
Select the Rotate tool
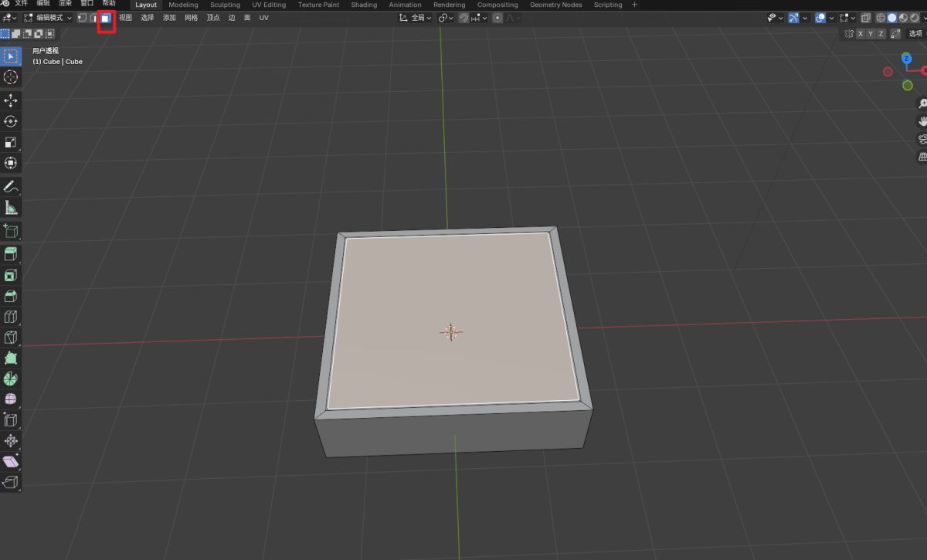11,121
